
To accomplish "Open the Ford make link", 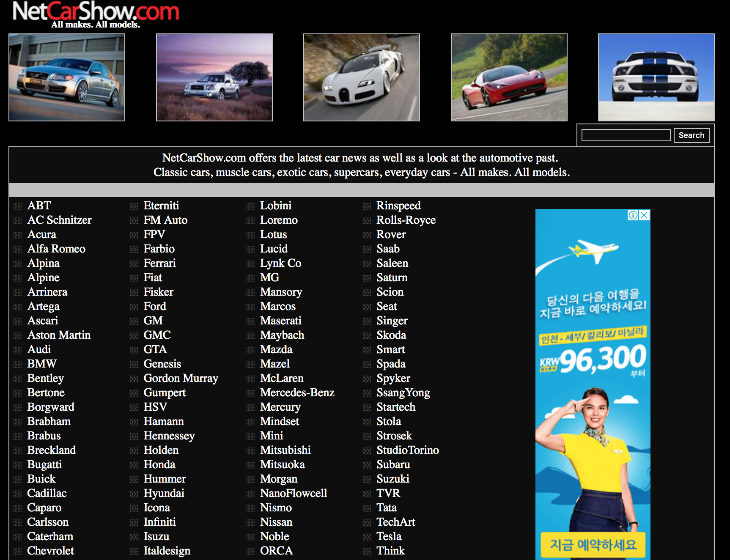I will 155,306.
